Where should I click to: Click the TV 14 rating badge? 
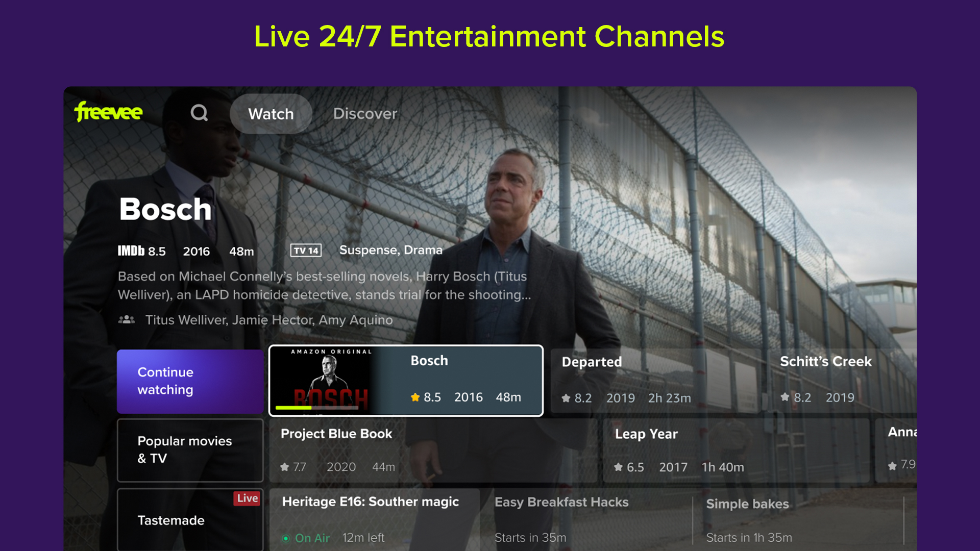[x=306, y=251]
